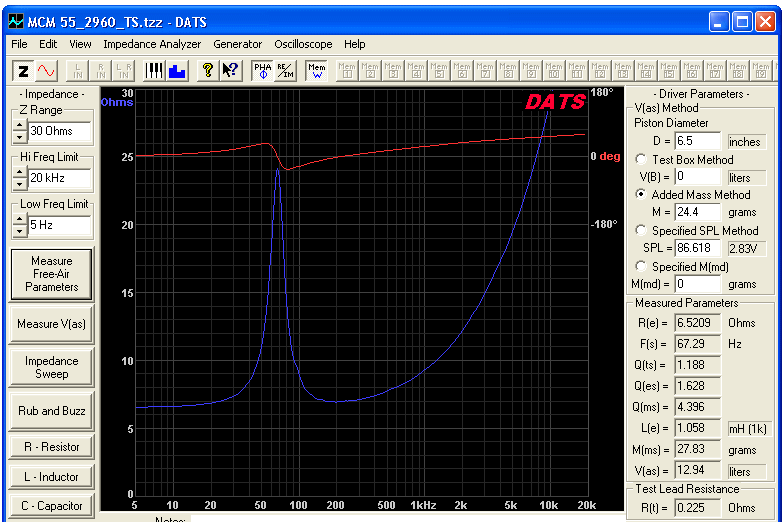Open the Impedance Analyzer menu
Image resolution: width=784 pixels, height=522 pixels.
tap(152, 44)
